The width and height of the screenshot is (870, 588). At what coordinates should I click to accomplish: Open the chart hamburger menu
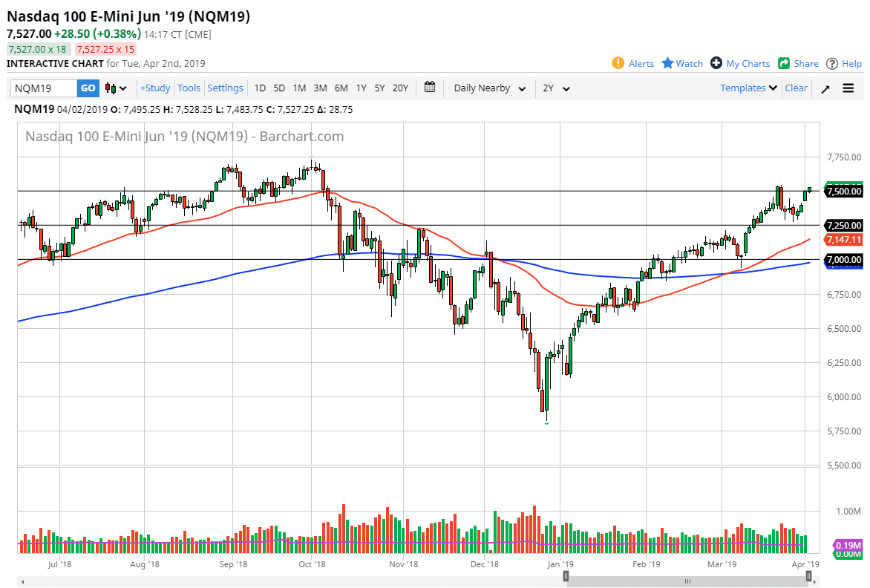pyautogui.click(x=848, y=88)
